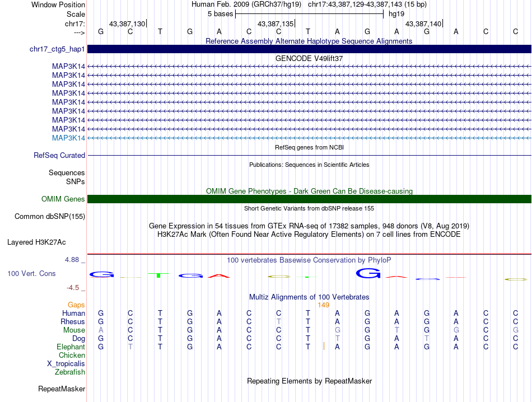
Task: Click the OMIM Genes track label
Action: [63, 199]
